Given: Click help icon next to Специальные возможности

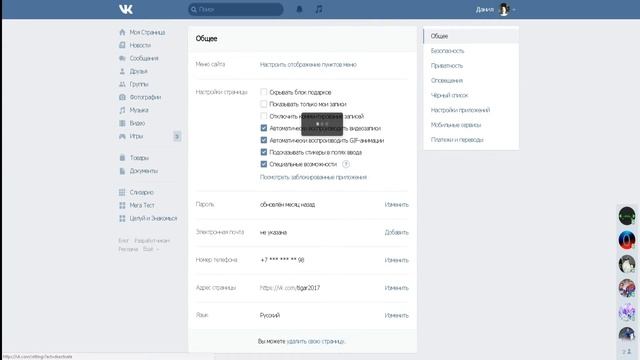Looking at the screenshot, I should (x=346, y=164).
